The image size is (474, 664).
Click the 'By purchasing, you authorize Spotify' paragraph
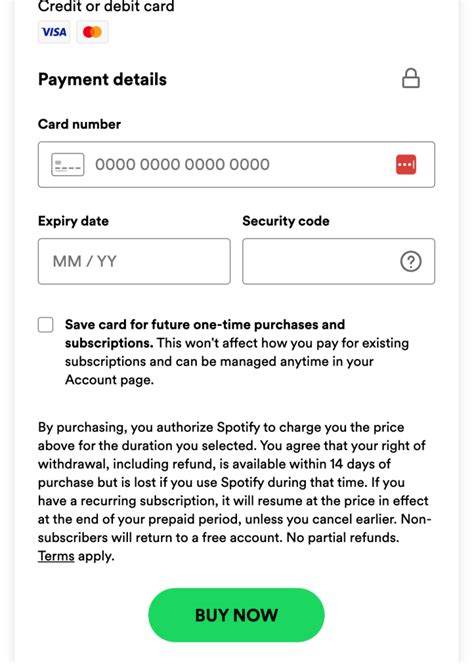pyautogui.click(x=234, y=491)
